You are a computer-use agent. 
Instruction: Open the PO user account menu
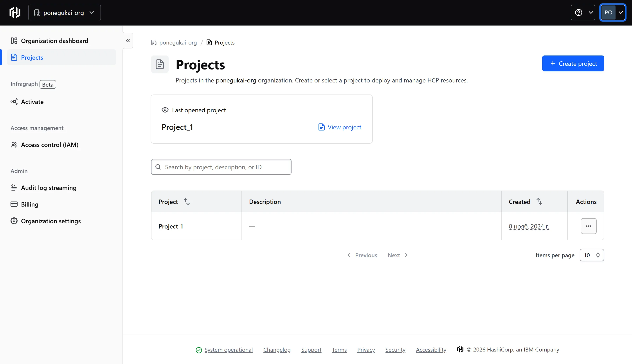pos(612,12)
